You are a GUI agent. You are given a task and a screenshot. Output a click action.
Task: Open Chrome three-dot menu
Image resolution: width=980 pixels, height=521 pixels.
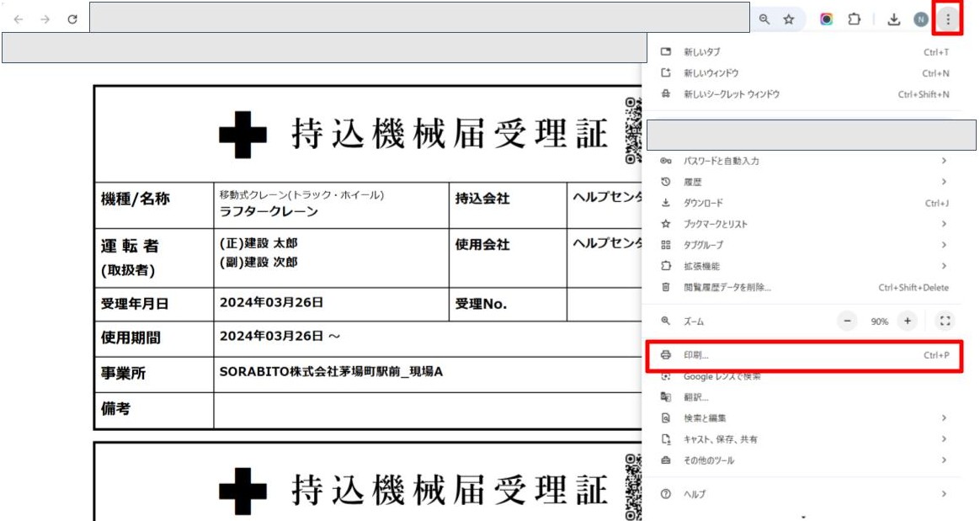tap(948, 19)
